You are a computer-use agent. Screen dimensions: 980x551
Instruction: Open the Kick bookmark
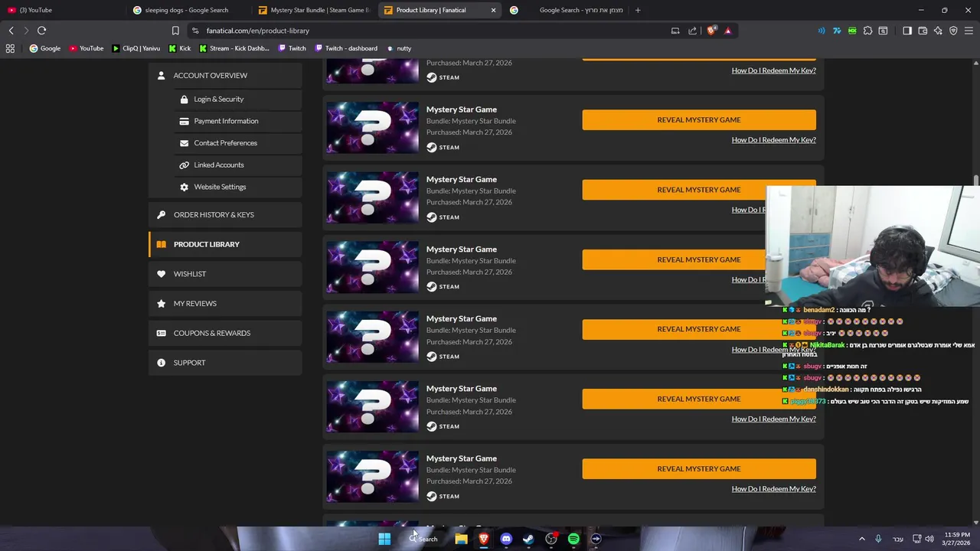pos(179,48)
